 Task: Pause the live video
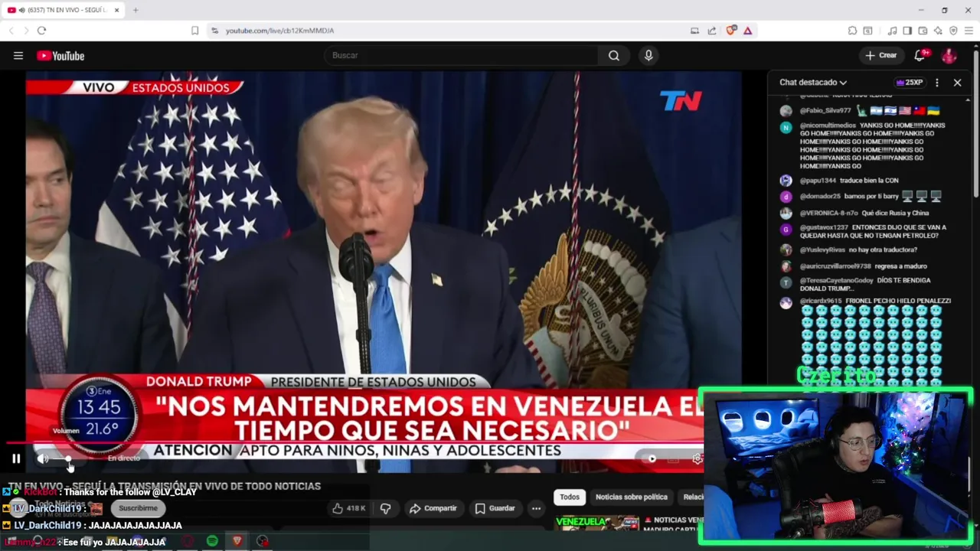tap(16, 458)
